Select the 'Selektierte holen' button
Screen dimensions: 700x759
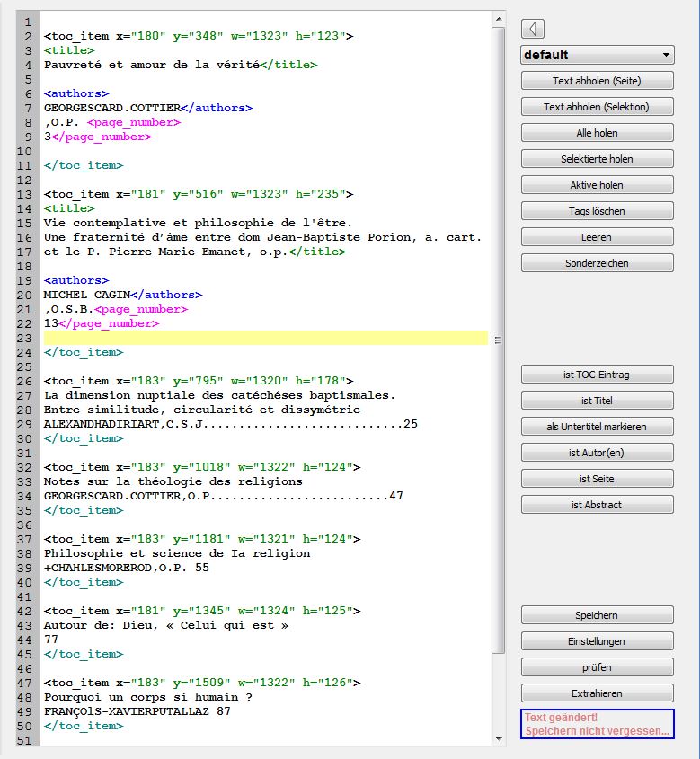pyautogui.click(x=597, y=159)
